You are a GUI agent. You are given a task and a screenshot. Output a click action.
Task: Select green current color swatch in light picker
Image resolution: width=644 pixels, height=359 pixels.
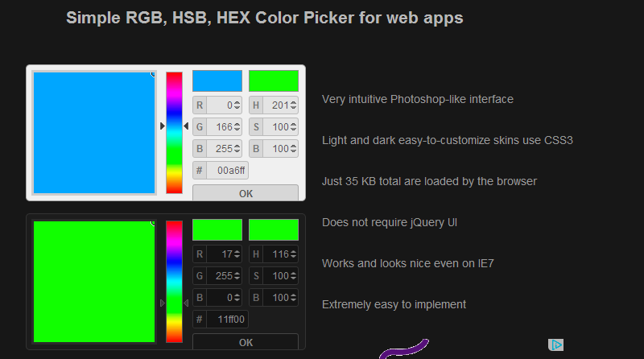pyautogui.click(x=274, y=80)
